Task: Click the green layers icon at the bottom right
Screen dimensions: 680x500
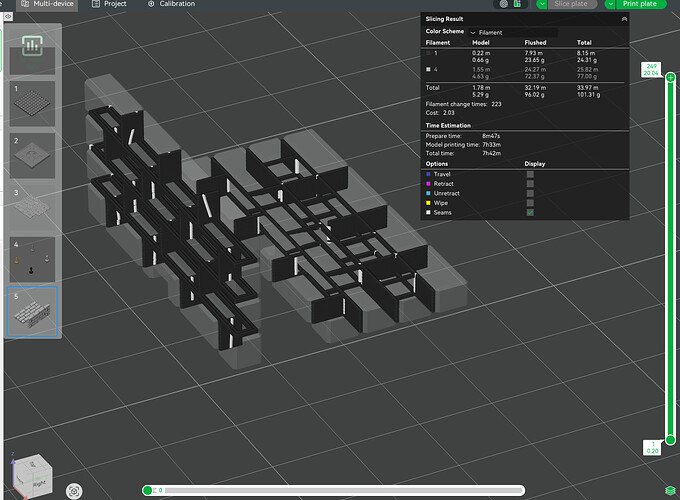Action: click(670, 490)
